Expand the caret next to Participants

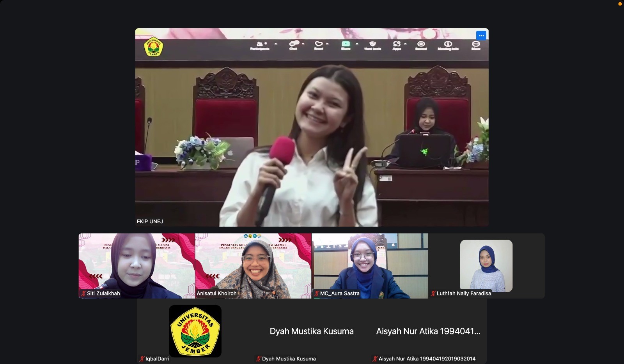click(x=276, y=44)
